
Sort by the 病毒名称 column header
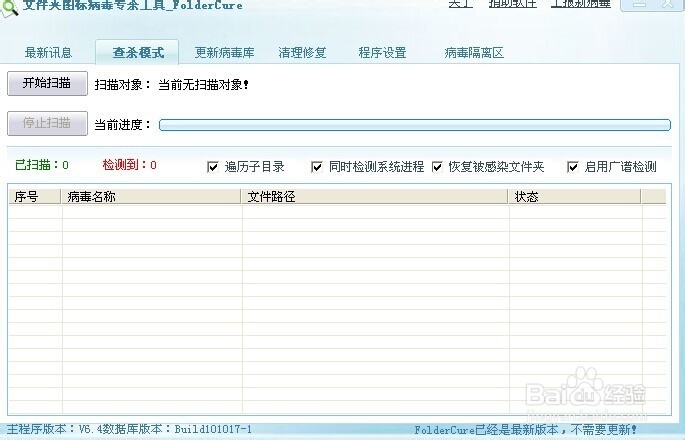coord(151,197)
